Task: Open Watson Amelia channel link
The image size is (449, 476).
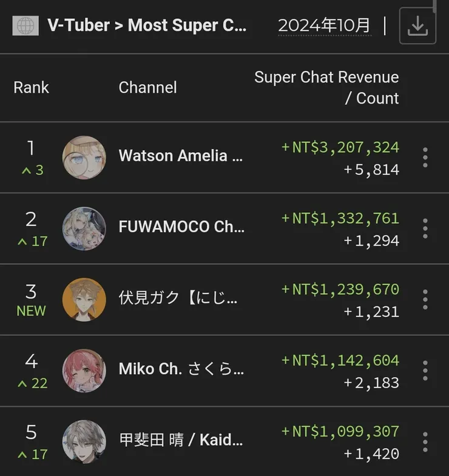Action: (x=181, y=156)
